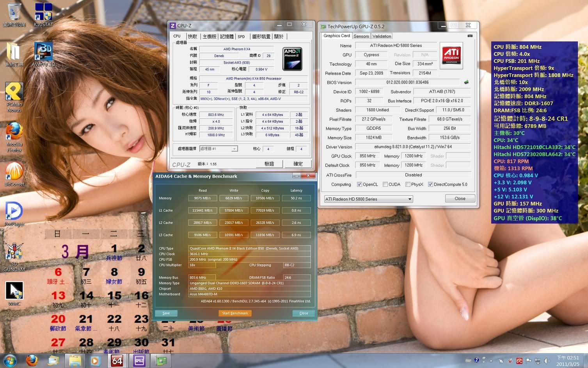Click the Start Benchmark button
The width and height of the screenshot is (588, 368).
coord(235,313)
